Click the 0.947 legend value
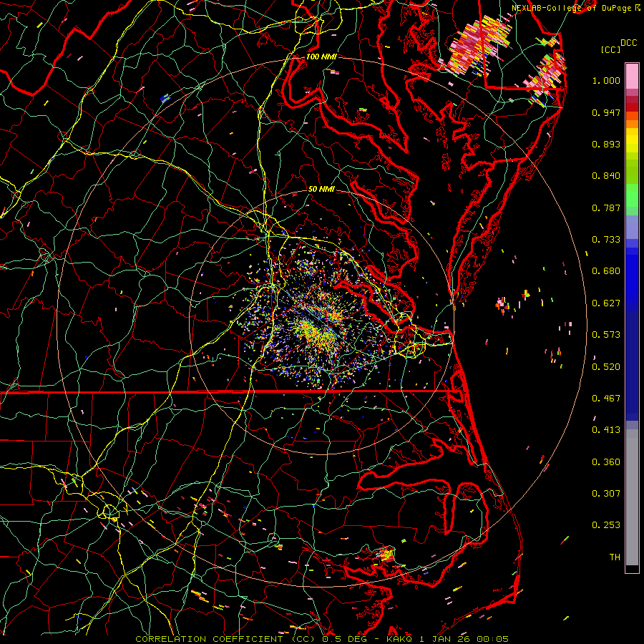Screen dimensions: 644x644 pyautogui.click(x=606, y=112)
